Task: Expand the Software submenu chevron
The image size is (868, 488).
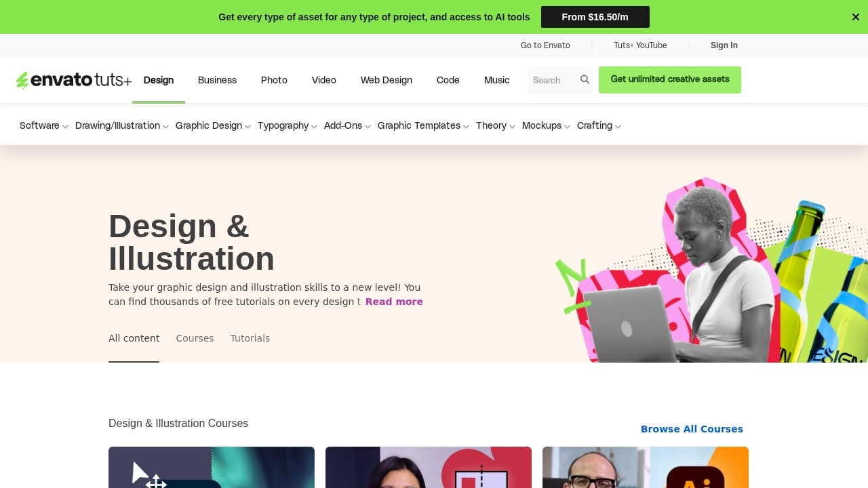Action: tap(65, 126)
